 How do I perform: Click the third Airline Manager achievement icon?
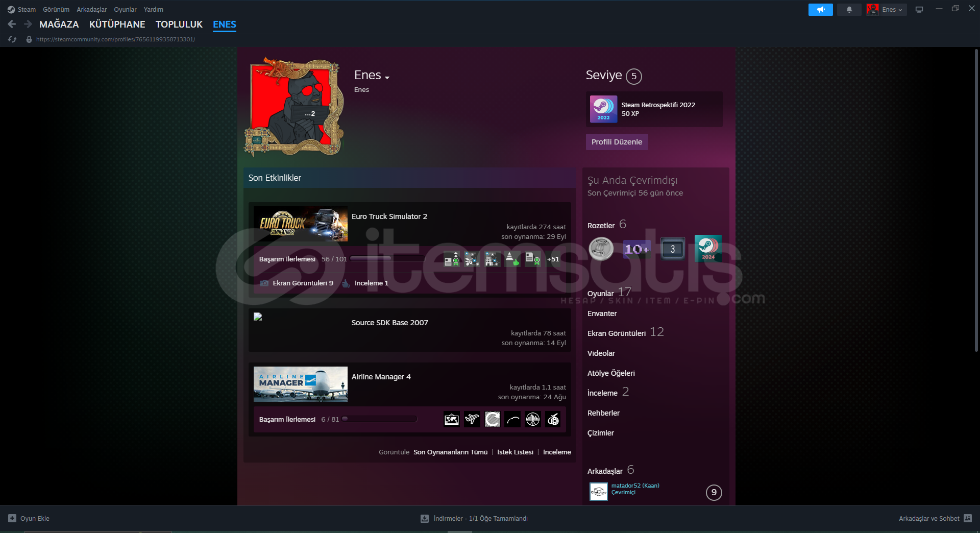492,419
